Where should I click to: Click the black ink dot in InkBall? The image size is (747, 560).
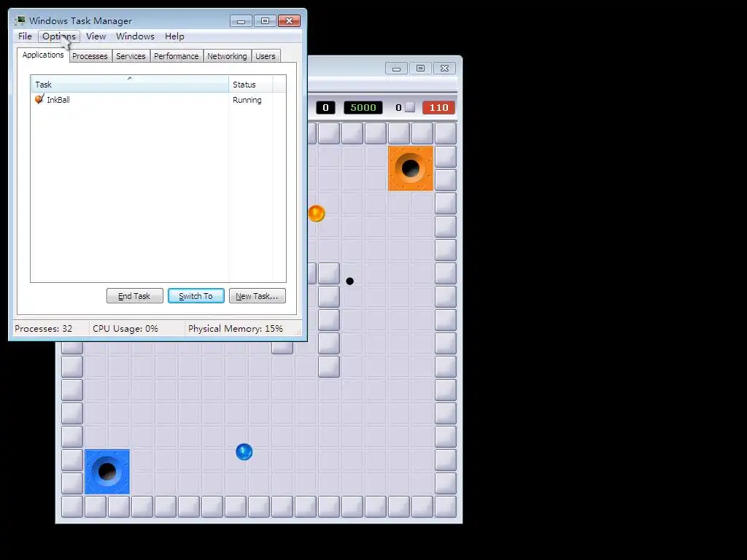click(349, 281)
